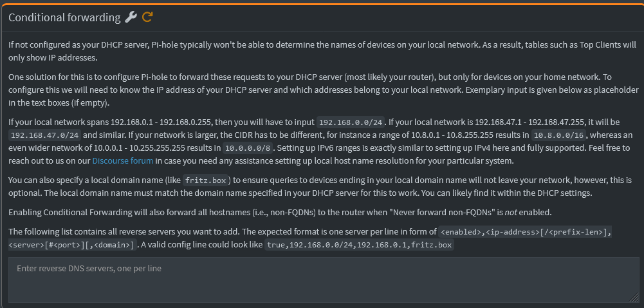Click the orange circular restart arrow icon
The width and height of the screenshot is (644, 308).
click(x=147, y=17)
